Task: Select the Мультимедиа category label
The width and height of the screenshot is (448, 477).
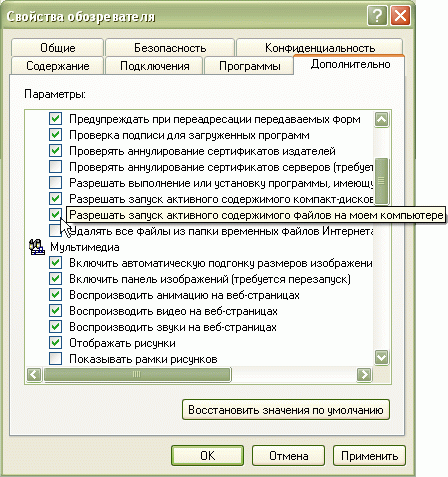Action: point(85,247)
